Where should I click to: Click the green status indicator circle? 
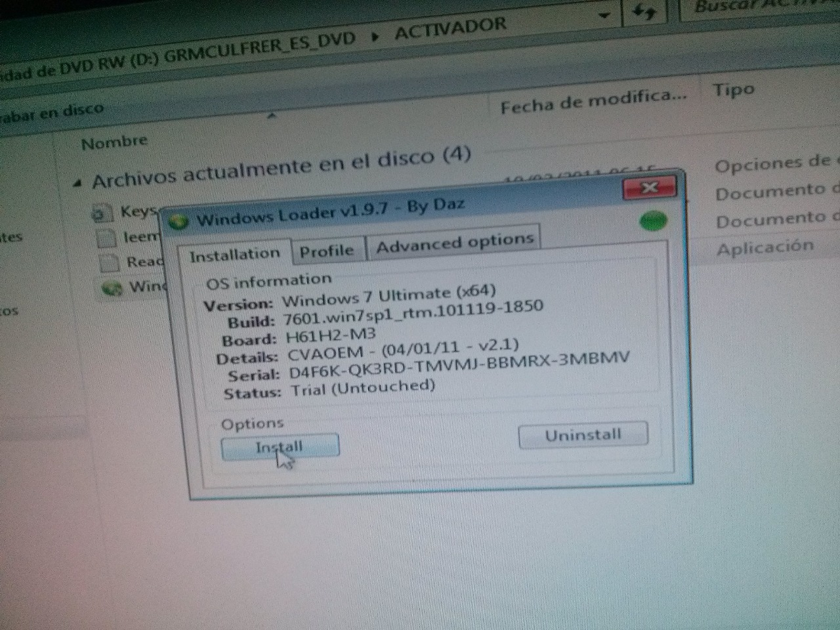(x=652, y=220)
